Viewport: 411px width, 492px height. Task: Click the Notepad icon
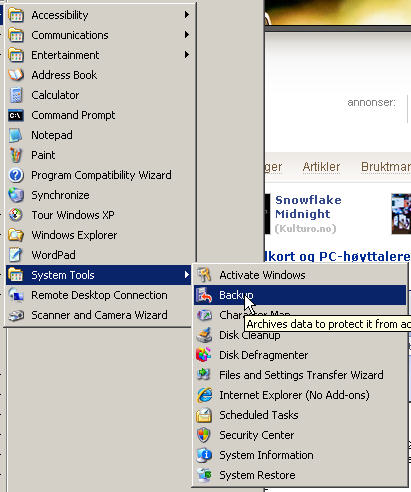[16, 135]
